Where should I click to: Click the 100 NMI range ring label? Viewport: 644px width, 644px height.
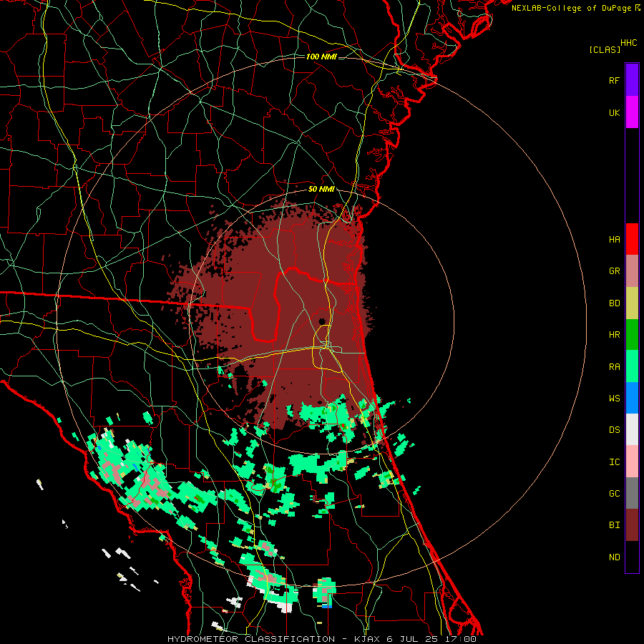[x=321, y=57]
